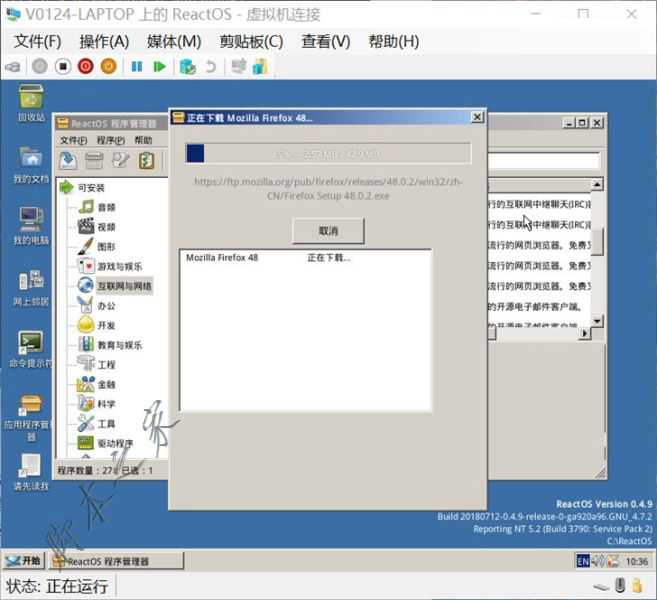
Task: Select the 驱动程序 (Drivers) category
Action: pyautogui.click(x=114, y=443)
